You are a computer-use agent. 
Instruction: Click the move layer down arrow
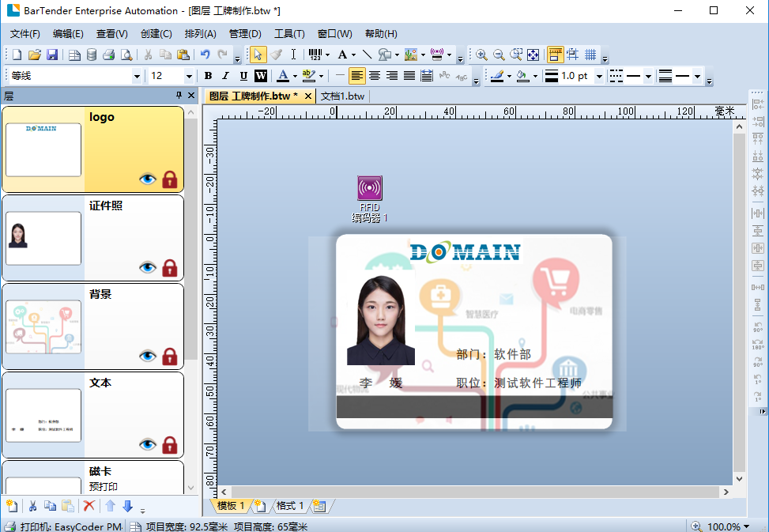[x=128, y=506]
